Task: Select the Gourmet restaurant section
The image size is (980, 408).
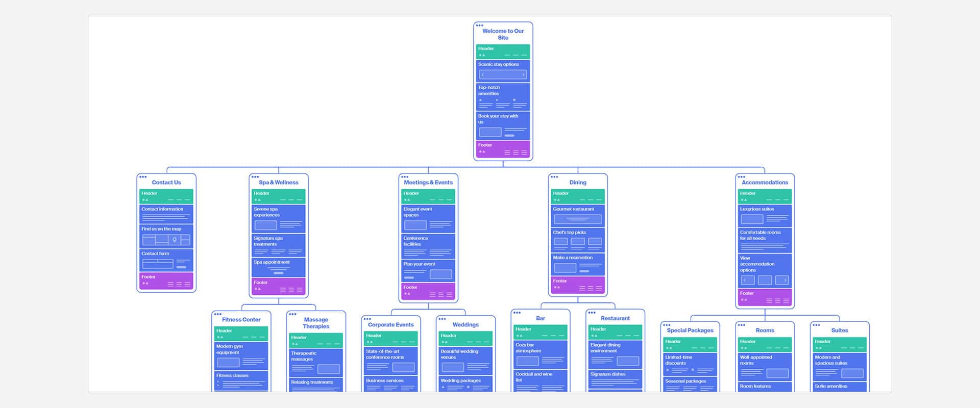Action: point(578,216)
